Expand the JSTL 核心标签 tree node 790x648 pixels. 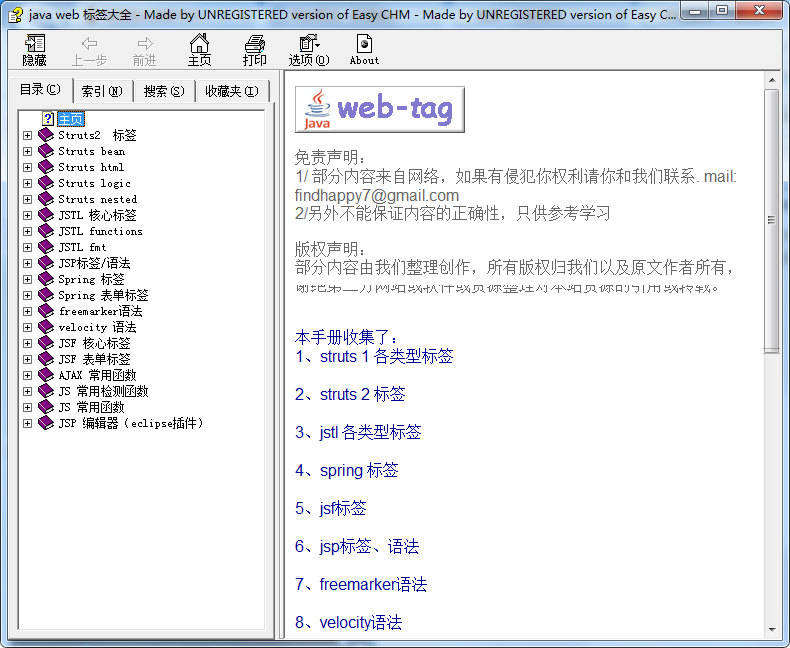pos(28,215)
